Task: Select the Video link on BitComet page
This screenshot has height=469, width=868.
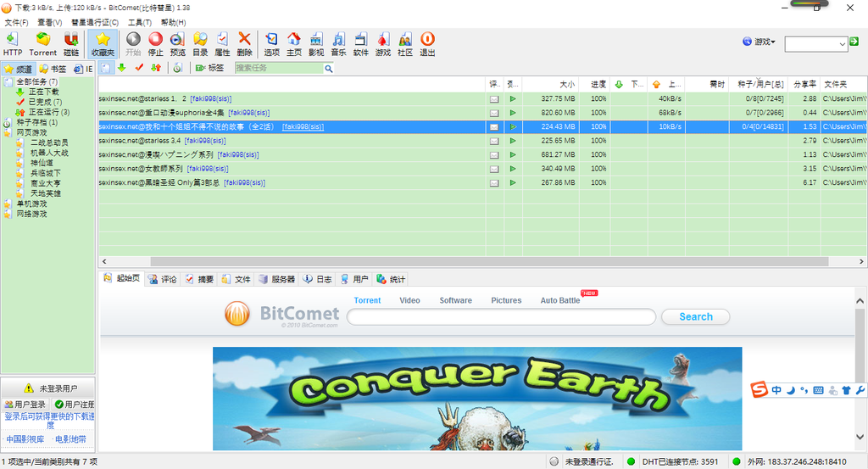Action: (x=409, y=300)
